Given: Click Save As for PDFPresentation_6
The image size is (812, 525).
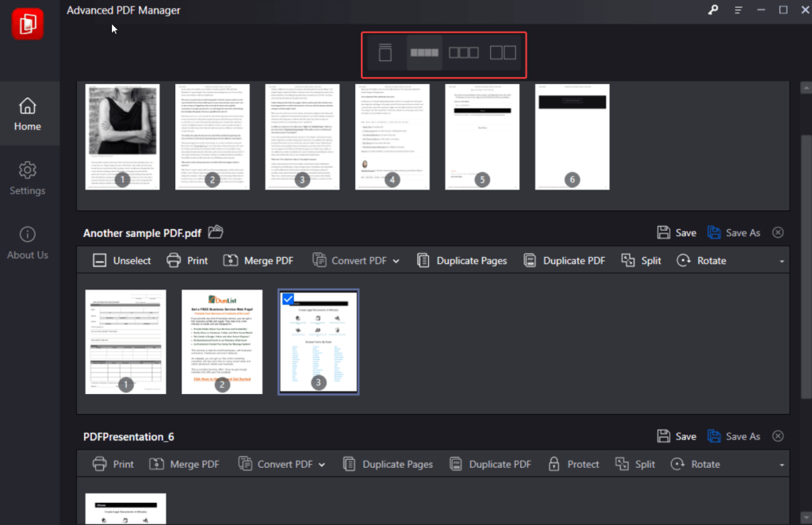Looking at the screenshot, I should pos(733,436).
